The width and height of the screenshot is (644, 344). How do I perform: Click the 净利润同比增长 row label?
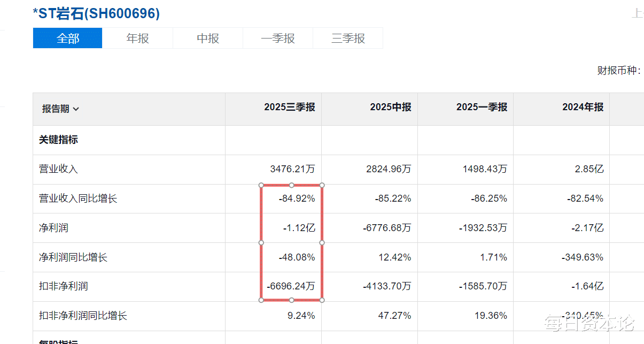tap(73, 257)
